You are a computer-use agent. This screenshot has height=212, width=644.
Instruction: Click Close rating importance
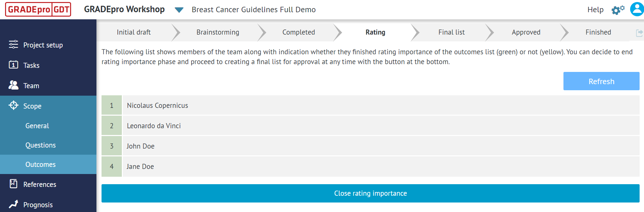[370, 193]
